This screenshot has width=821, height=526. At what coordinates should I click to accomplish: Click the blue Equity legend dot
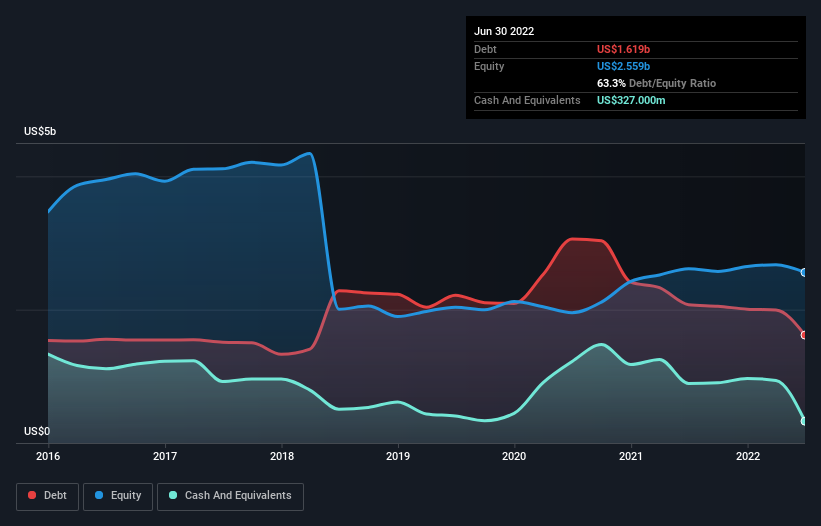tap(99, 495)
